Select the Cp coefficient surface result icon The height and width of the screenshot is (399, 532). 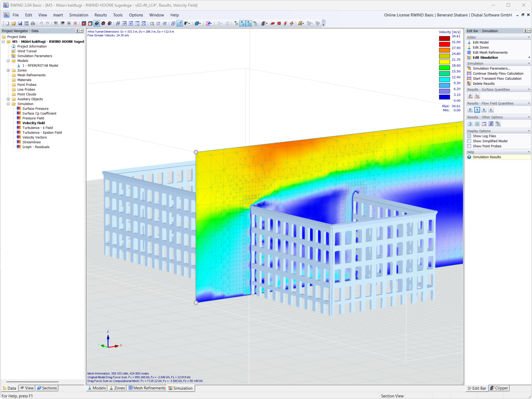pos(477,96)
